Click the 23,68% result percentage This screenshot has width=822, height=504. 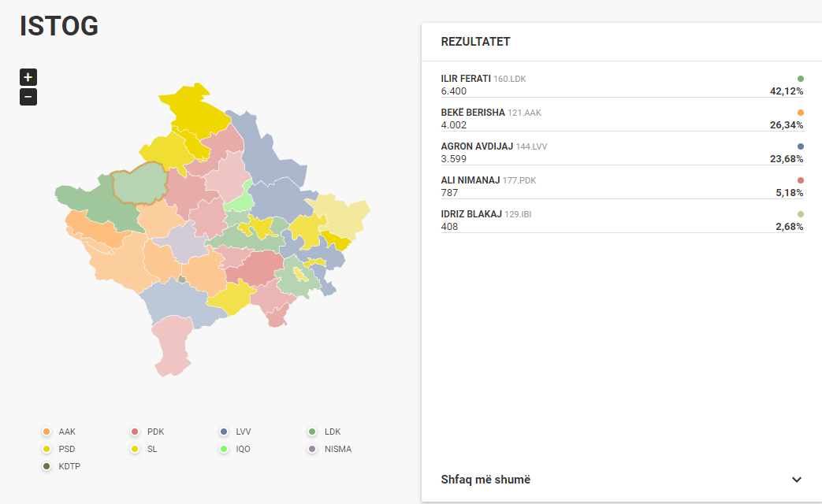pyautogui.click(x=787, y=159)
